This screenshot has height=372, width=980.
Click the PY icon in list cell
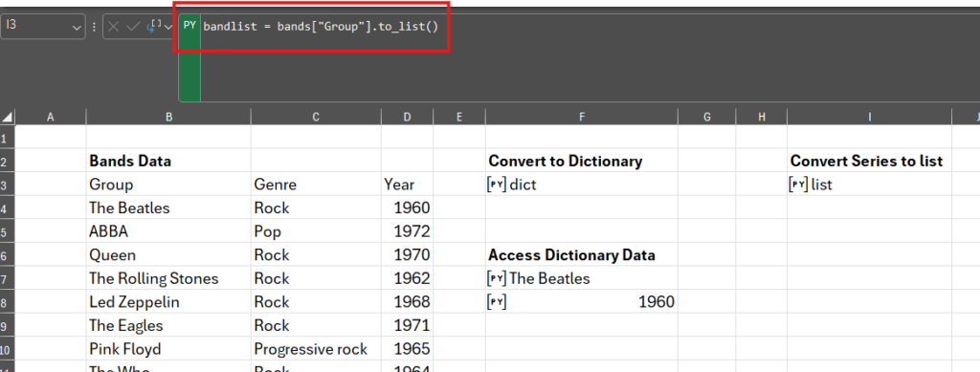(x=799, y=185)
